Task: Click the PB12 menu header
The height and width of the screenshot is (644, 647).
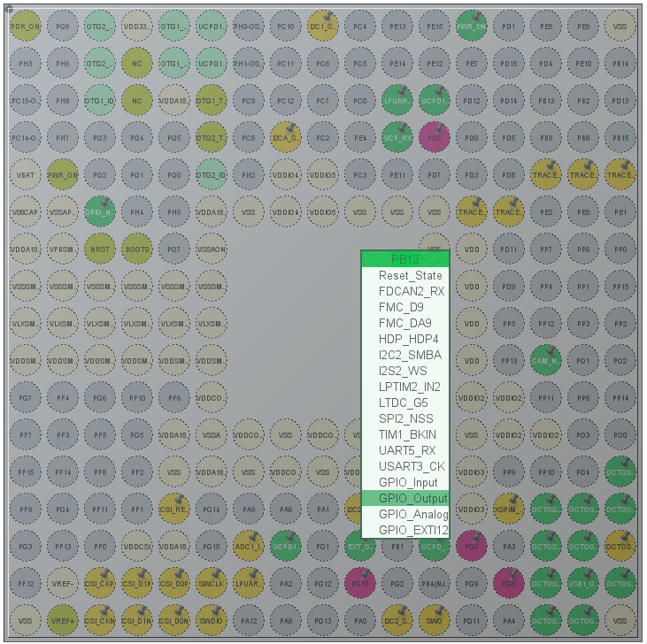Action: pos(405,259)
